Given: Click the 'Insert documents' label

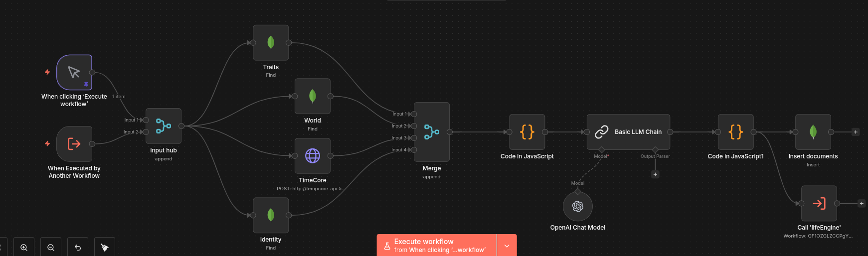Looking at the screenshot, I should pyautogui.click(x=813, y=156).
